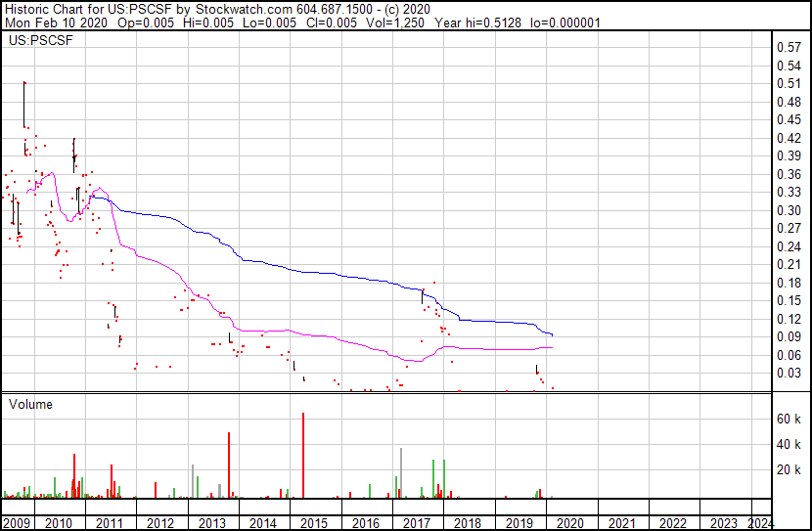812x531 pixels.
Task: Click the US:PSCSF ticker label in the chart
Action: (x=41, y=40)
